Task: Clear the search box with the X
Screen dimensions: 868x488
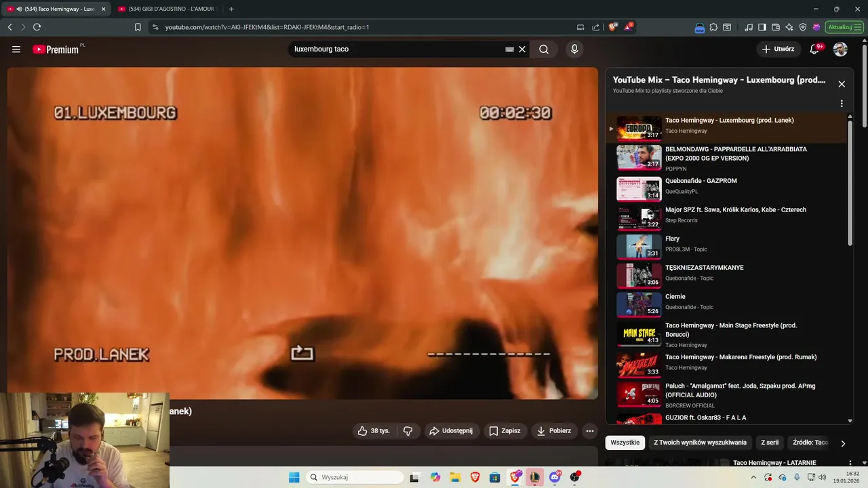Action: pos(522,49)
